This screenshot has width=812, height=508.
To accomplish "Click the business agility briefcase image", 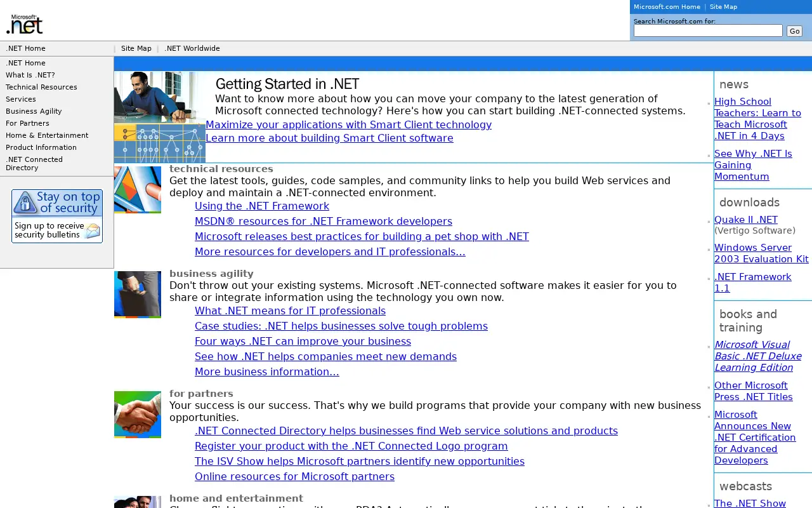I will pos(138,295).
